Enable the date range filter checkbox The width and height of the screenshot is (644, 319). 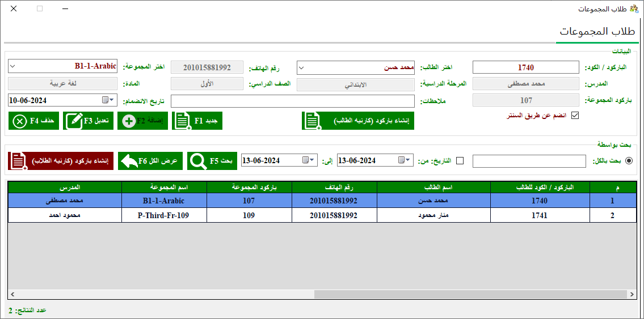pyautogui.click(x=460, y=161)
